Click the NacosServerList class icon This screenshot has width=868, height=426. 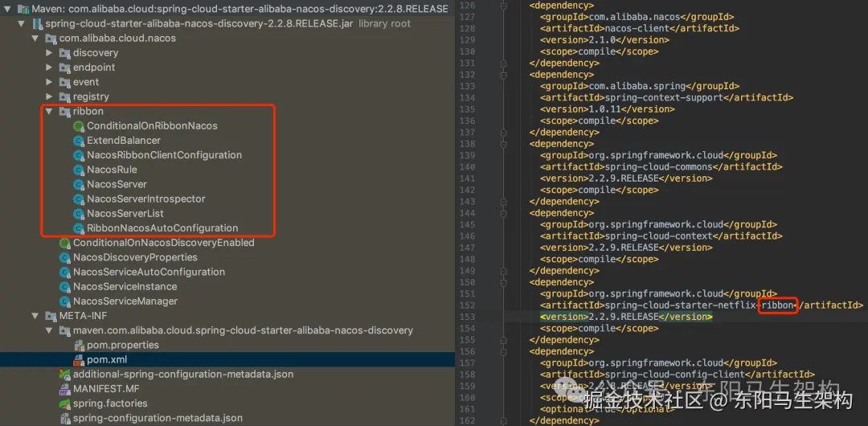click(79, 213)
